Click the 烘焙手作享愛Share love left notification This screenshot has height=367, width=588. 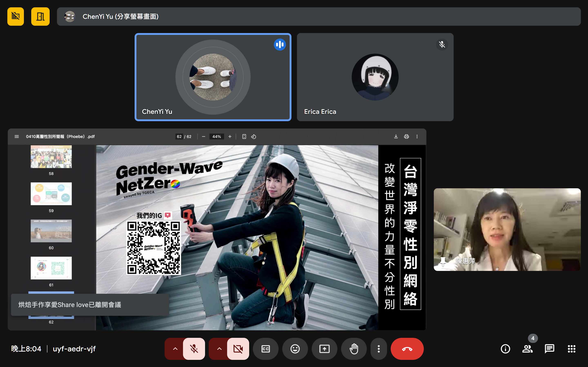(90, 305)
